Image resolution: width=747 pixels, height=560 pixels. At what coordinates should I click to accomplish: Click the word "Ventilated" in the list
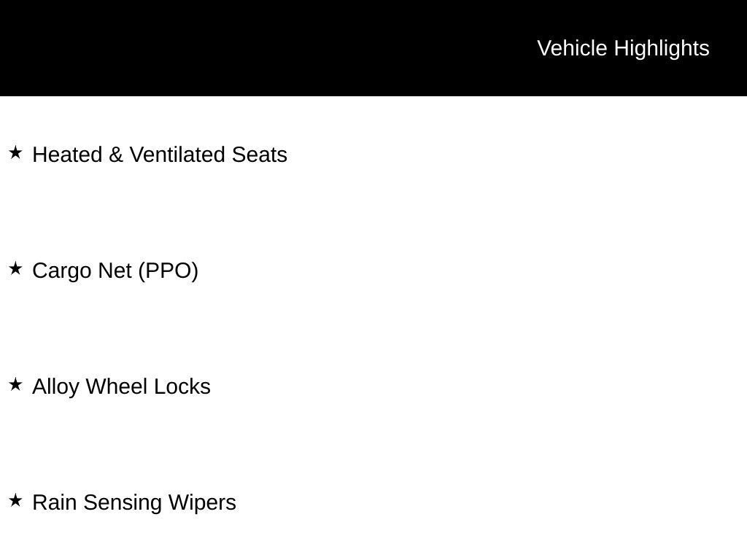pyautogui.click(x=177, y=155)
